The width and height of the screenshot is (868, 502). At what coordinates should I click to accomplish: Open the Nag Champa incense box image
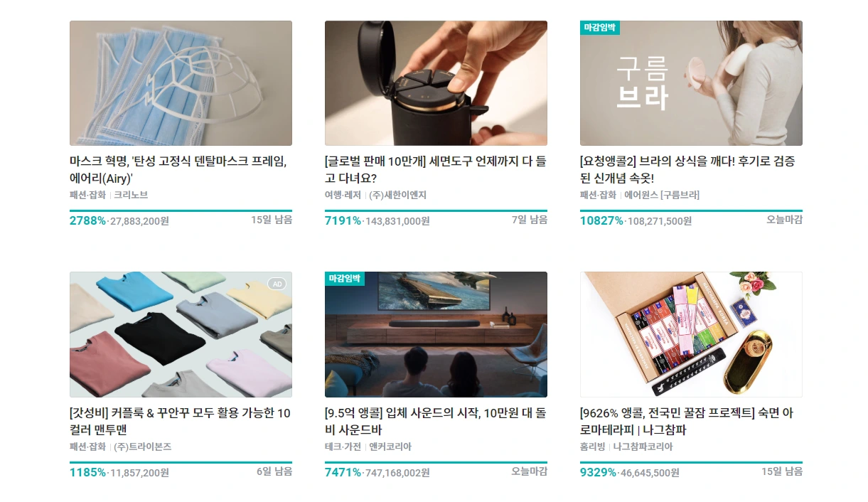(x=691, y=334)
